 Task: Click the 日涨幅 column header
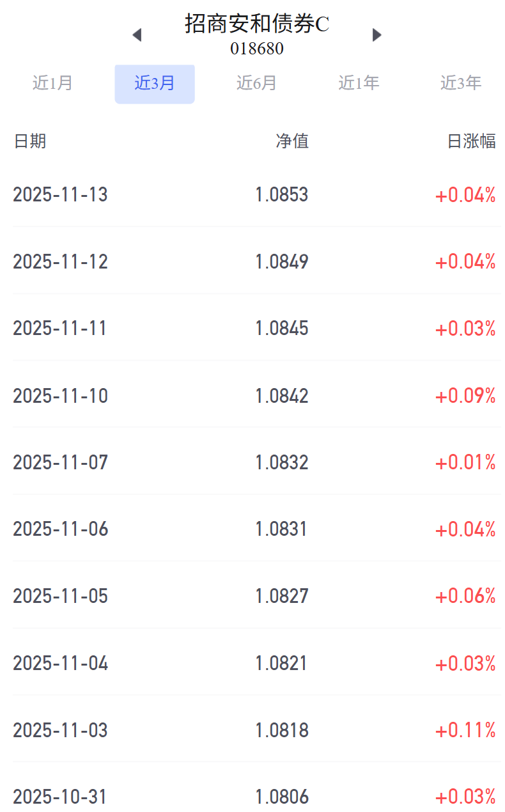click(471, 141)
